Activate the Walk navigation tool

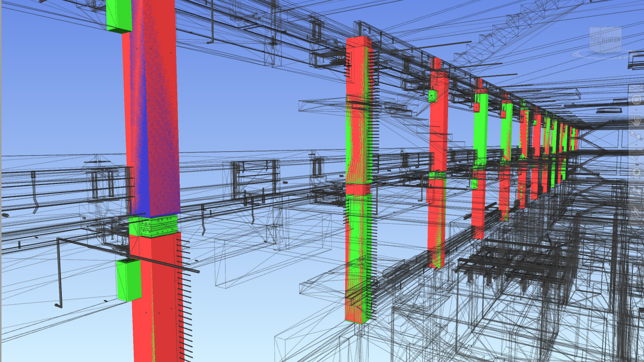click(x=636, y=191)
